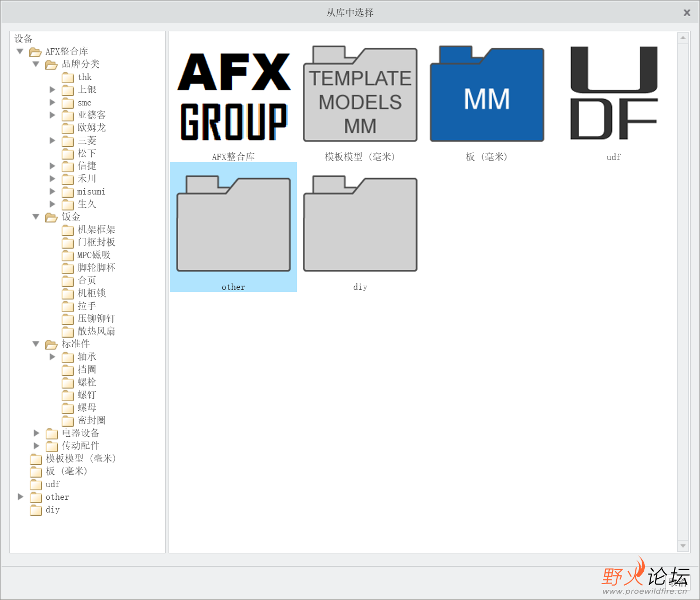The width and height of the screenshot is (700, 600).
Task: Expand the 电器设备 folder node
Action: tap(36, 433)
